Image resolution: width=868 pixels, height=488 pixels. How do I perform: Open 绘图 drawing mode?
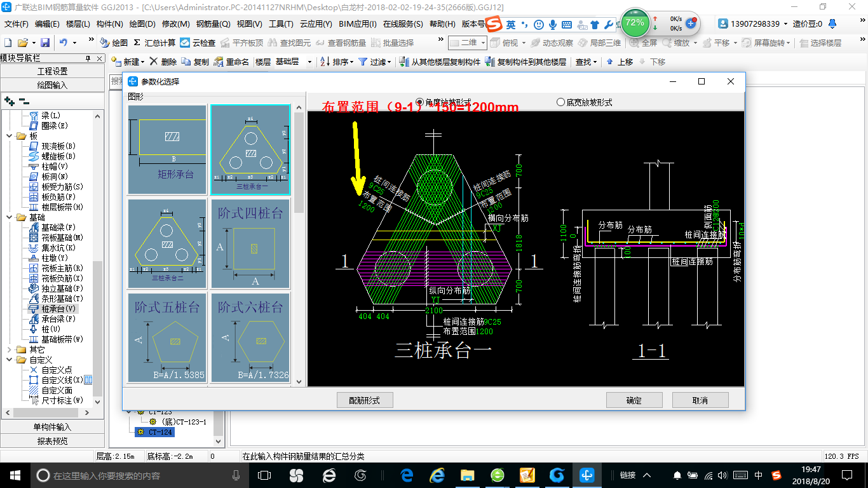tap(114, 43)
